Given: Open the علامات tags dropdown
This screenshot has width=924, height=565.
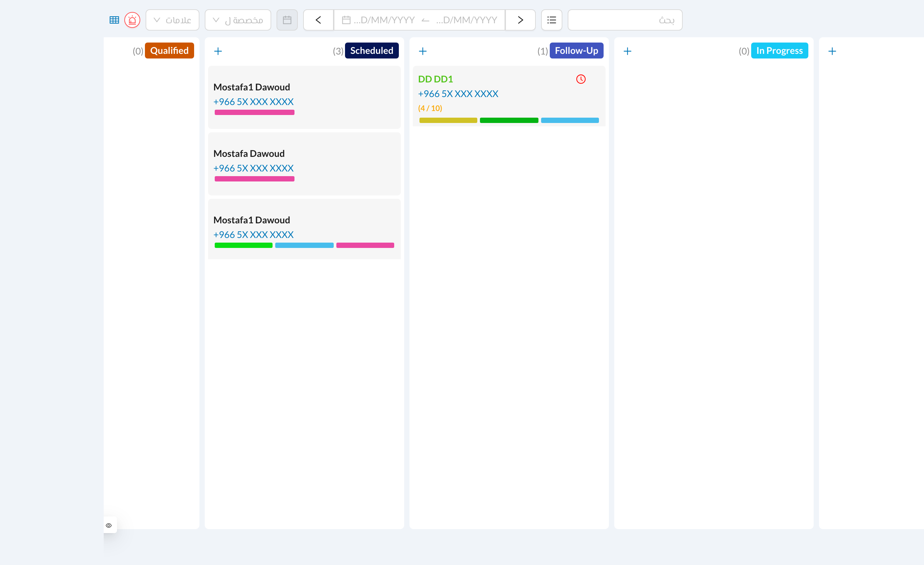Looking at the screenshot, I should (172, 20).
